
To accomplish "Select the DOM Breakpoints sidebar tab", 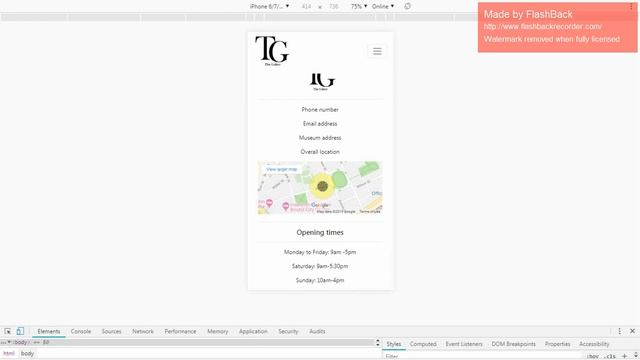I will tap(513, 344).
